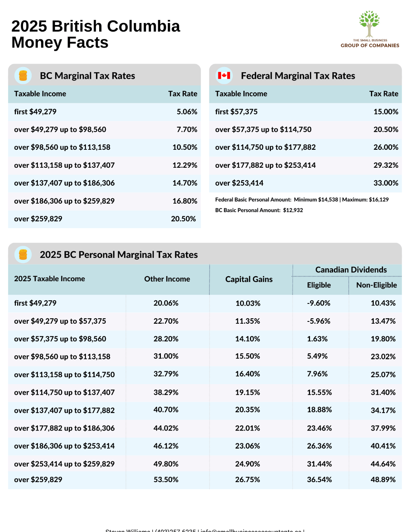Image resolution: width=410 pixels, height=532 pixels.
Task: Select the Other Income column header
Action: 167,279
